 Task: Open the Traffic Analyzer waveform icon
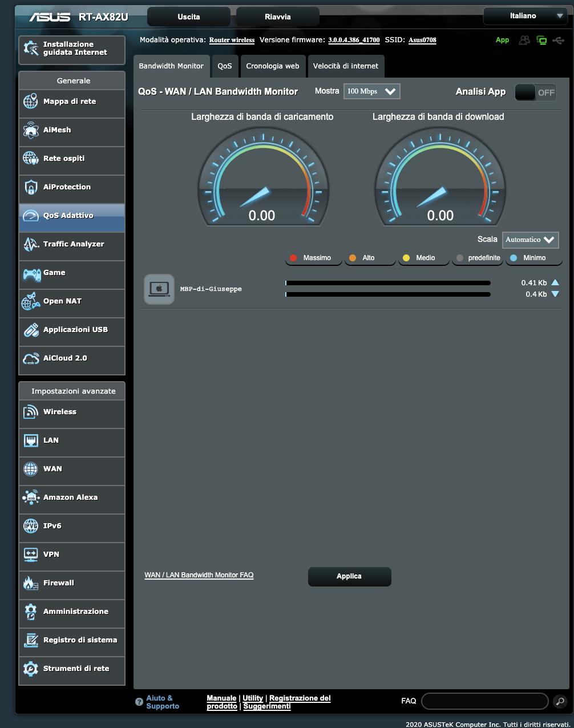tap(31, 244)
